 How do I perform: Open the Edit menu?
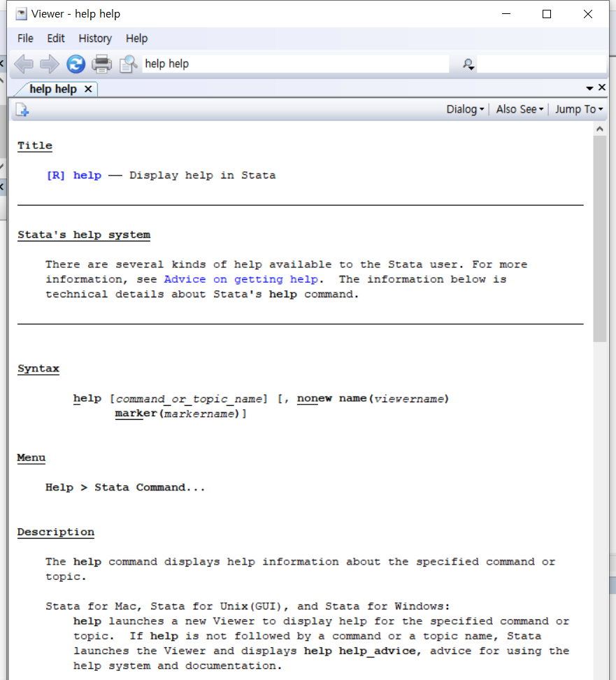click(x=56, y=38)
